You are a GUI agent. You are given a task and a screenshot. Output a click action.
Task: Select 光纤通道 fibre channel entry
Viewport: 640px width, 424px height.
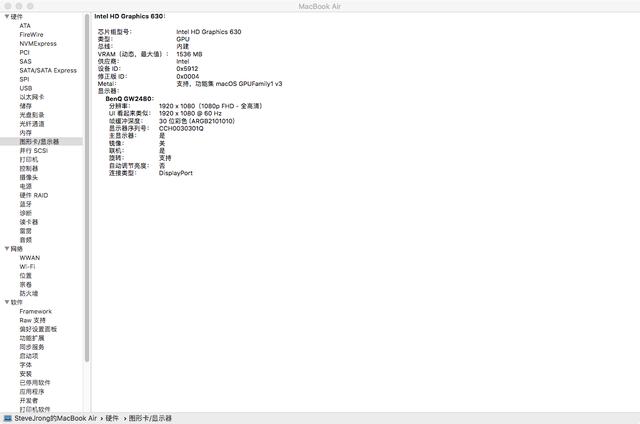click(x=32, y=124)
